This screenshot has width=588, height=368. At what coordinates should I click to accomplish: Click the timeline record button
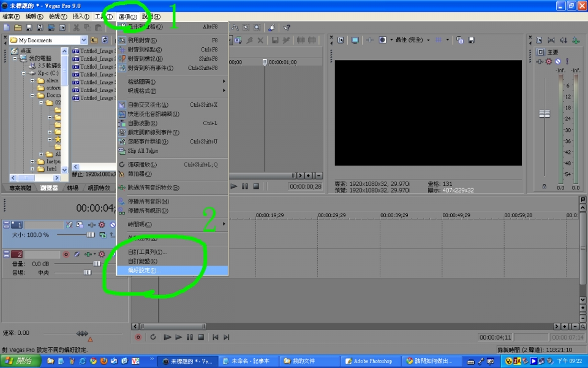pos(138,337)
